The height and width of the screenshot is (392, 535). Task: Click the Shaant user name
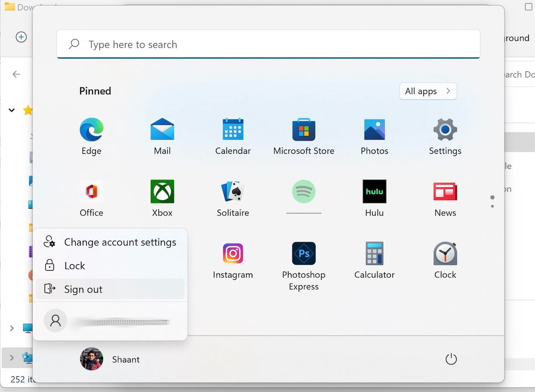(126, 359)
